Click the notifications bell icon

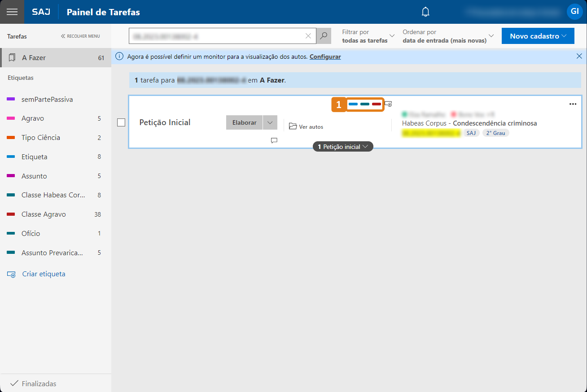(x=425, y=12)
